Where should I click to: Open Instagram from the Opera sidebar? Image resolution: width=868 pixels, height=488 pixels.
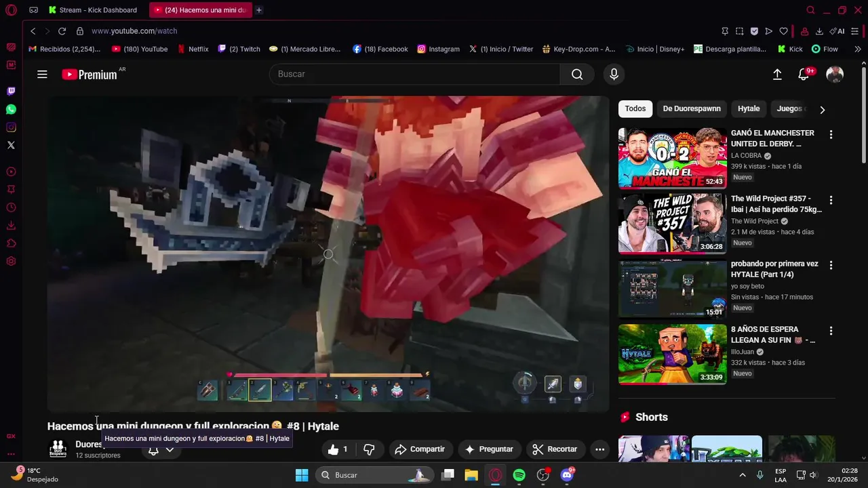pyautogui.click(x=11, y=127)
